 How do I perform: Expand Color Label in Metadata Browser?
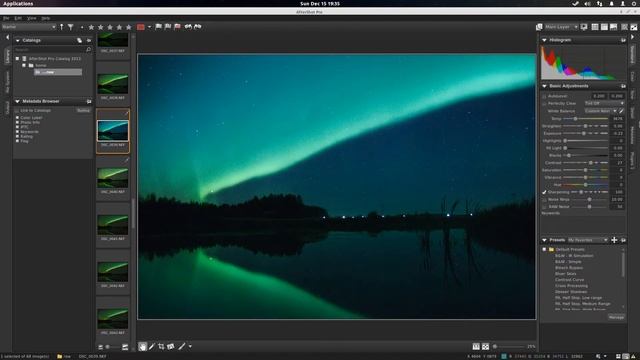pos(18,118)
